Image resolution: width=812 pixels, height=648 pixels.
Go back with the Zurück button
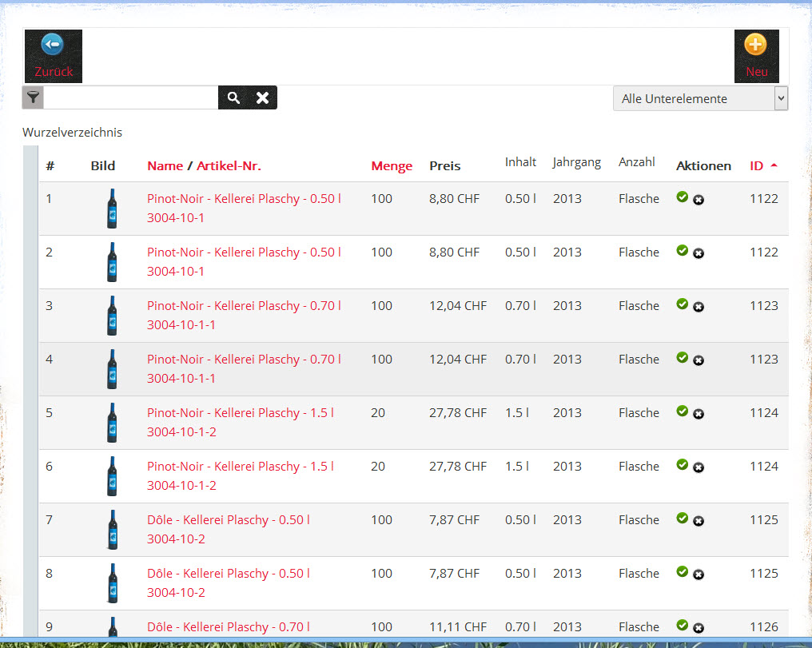[54, 56]
